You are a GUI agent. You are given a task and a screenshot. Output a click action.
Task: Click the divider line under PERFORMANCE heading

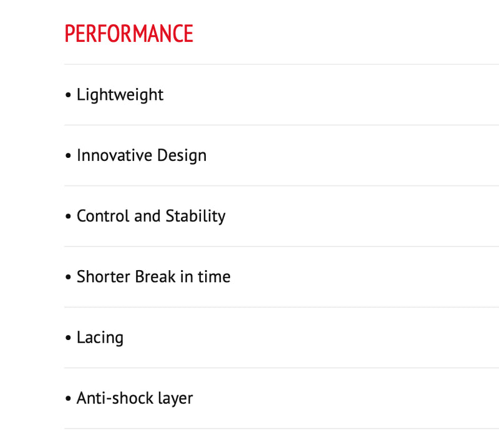coord(281,64)
